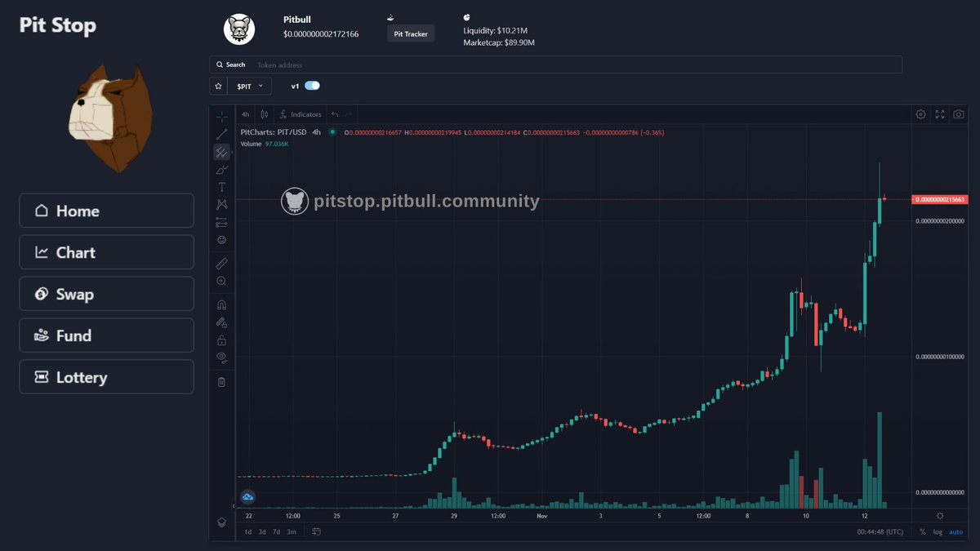
Task: Open price scale settings gear at bottom
Action: tap(940, 516)
